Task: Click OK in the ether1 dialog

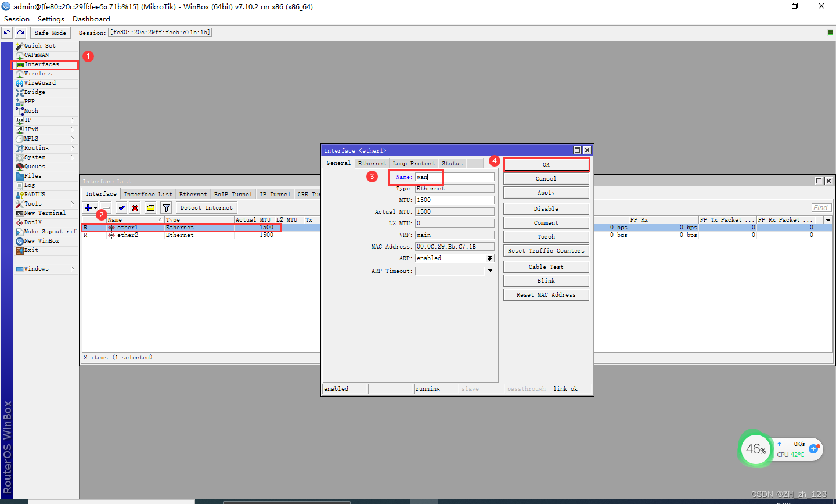Action: pyautogui.click(x=546, y=165)
